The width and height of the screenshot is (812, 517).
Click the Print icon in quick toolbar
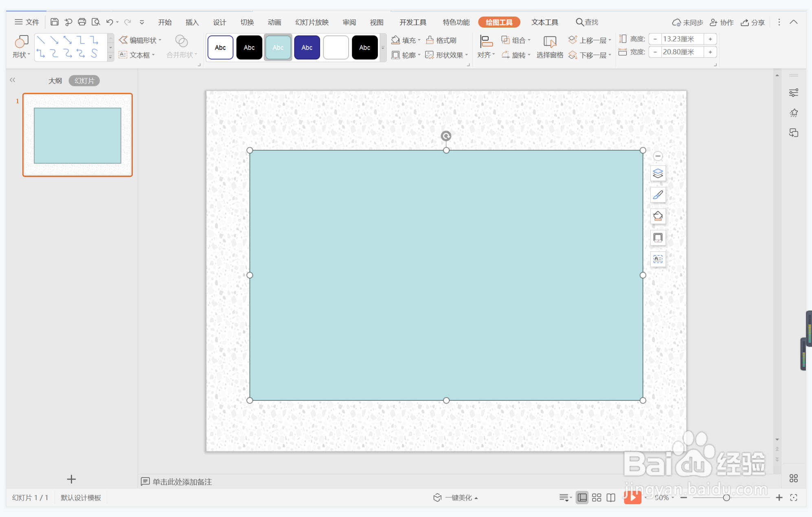click(x=82, y=22)
